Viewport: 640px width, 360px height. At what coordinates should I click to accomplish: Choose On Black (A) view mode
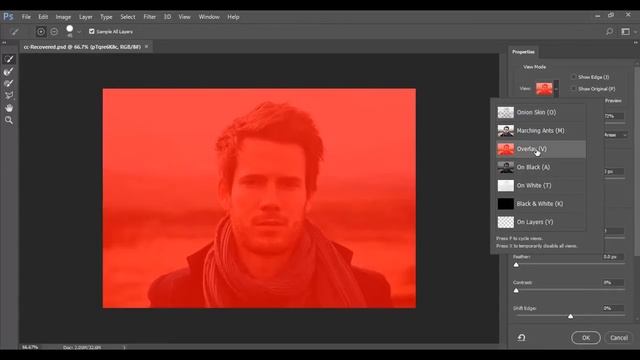[x=541, y=167]
